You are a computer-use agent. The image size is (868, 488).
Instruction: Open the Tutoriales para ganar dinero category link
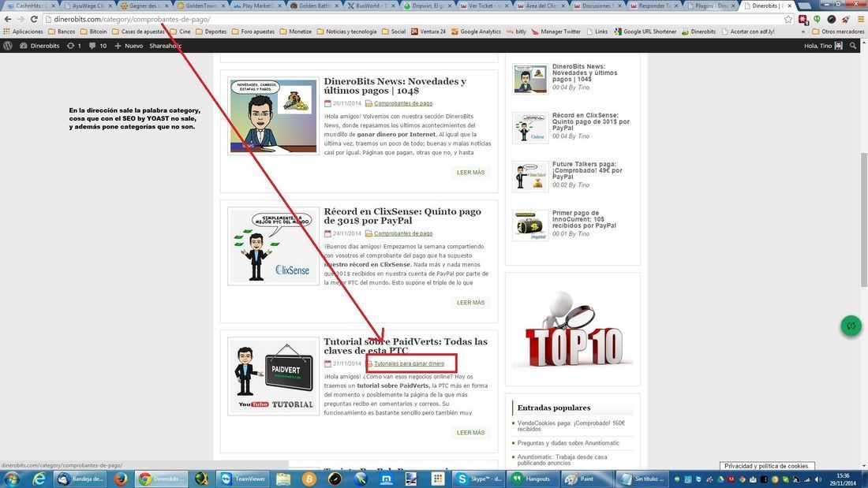pyautogui.click(x=409, y=363)
